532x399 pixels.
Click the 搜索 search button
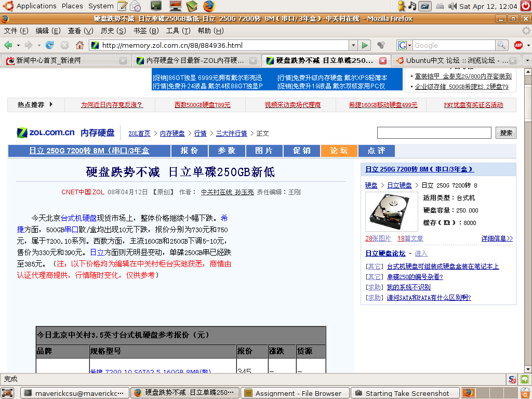pos(506,132)
